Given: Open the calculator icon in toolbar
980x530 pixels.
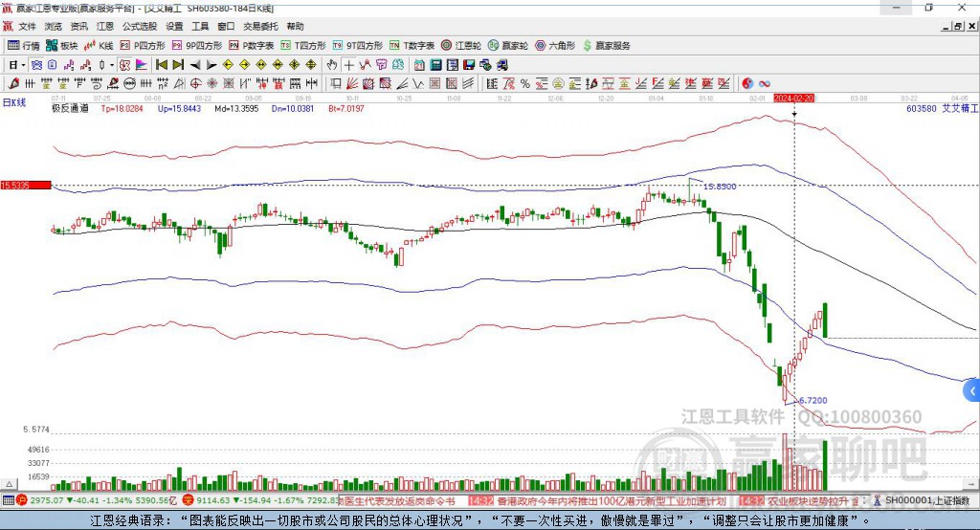Looking at the screenshot, I should click(435, 65).
